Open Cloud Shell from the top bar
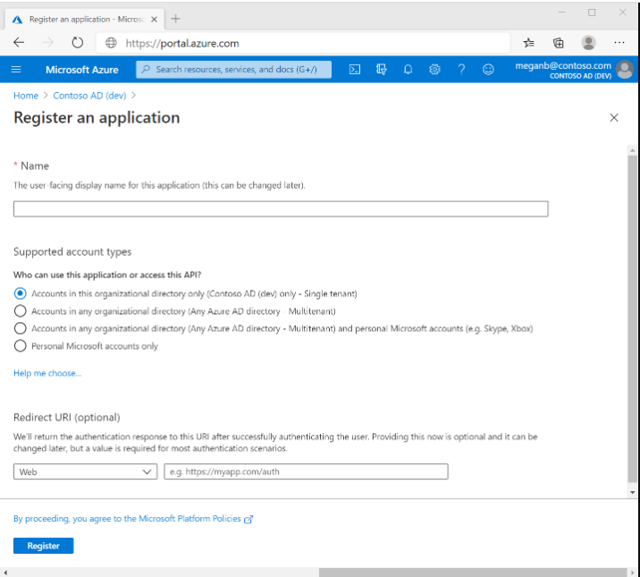This screenshot has height=577, width=640. pos(355,69)
